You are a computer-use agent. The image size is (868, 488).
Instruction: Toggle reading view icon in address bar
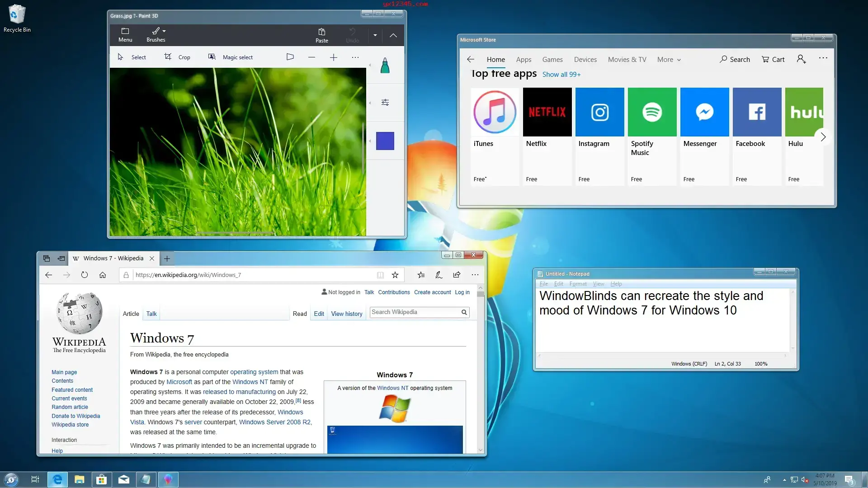380,275
